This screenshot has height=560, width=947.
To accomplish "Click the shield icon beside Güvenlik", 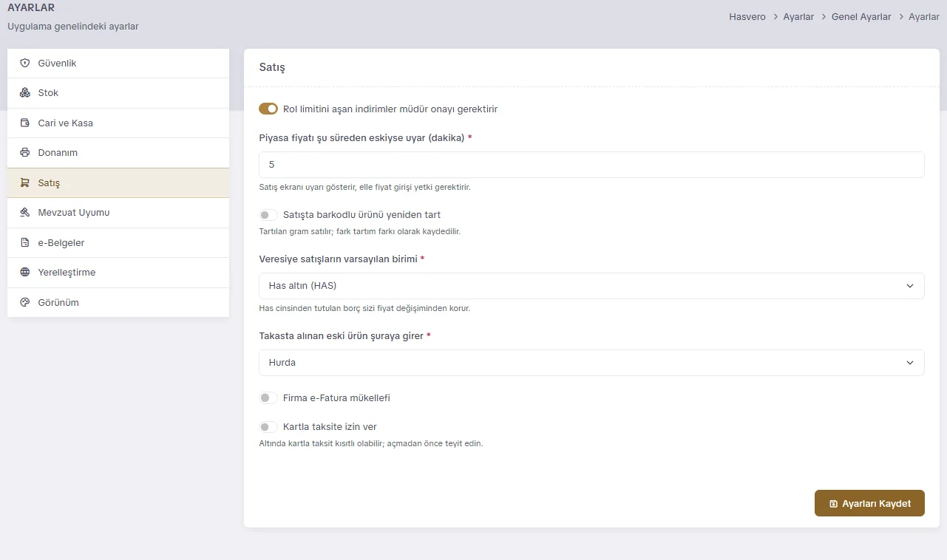I will (24, 64).
